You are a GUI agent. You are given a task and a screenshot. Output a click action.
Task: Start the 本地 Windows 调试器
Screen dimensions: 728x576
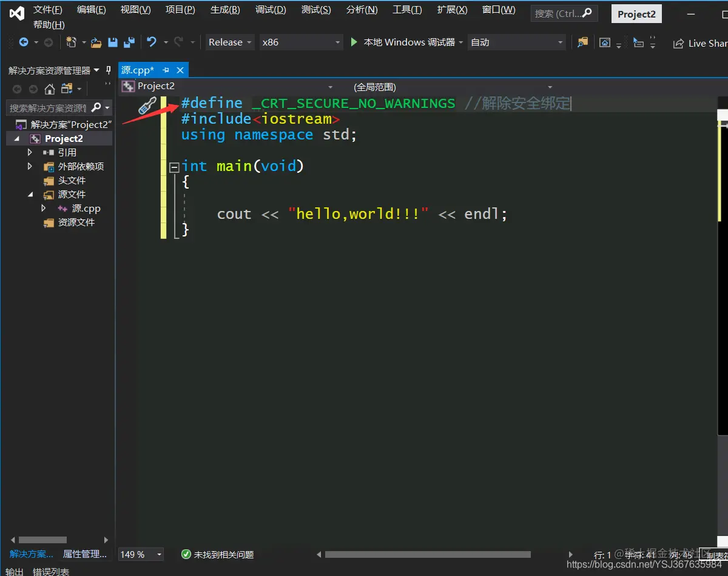[x=403, y=42]
